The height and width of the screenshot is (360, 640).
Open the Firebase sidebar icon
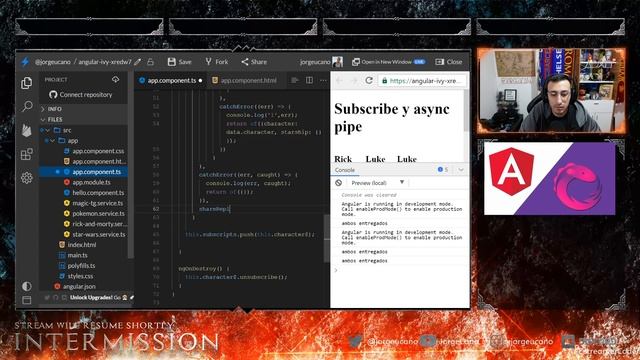point(27,130)
